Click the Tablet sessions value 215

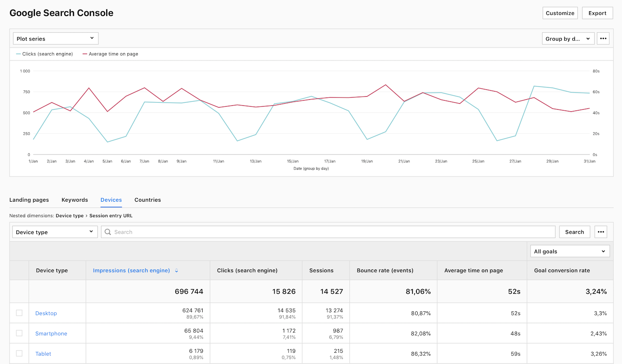pos(338,351)
